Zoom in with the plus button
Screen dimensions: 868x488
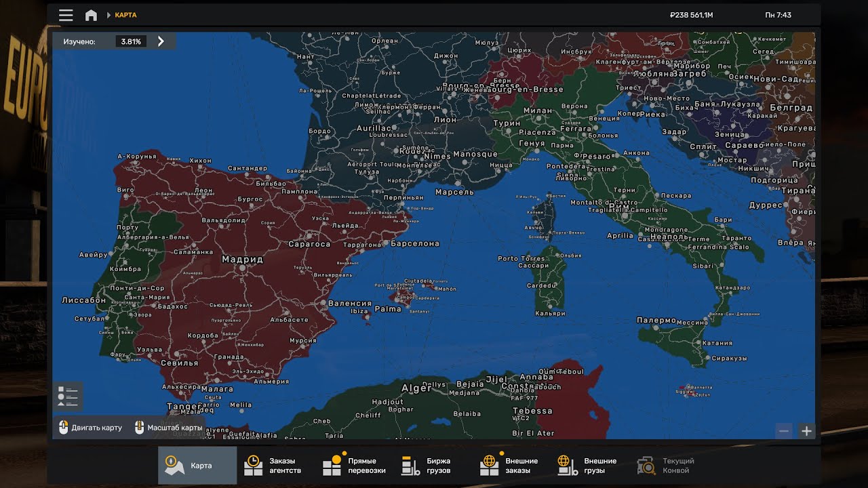coord(806,430)
